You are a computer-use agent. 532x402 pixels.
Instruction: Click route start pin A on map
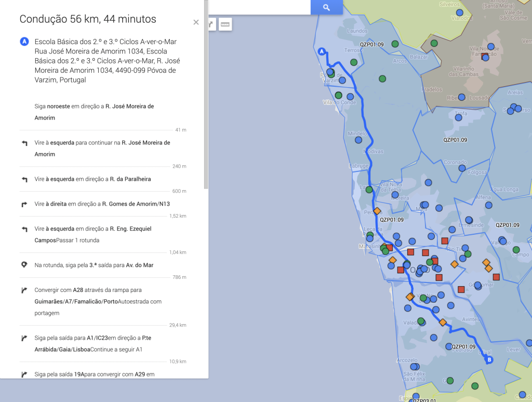[322, 51]
